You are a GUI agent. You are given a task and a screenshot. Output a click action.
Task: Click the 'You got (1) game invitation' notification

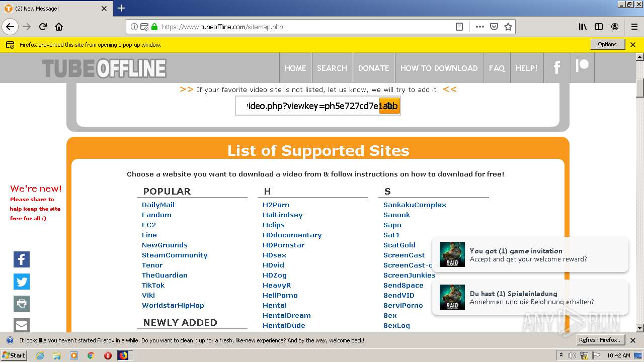530,254
